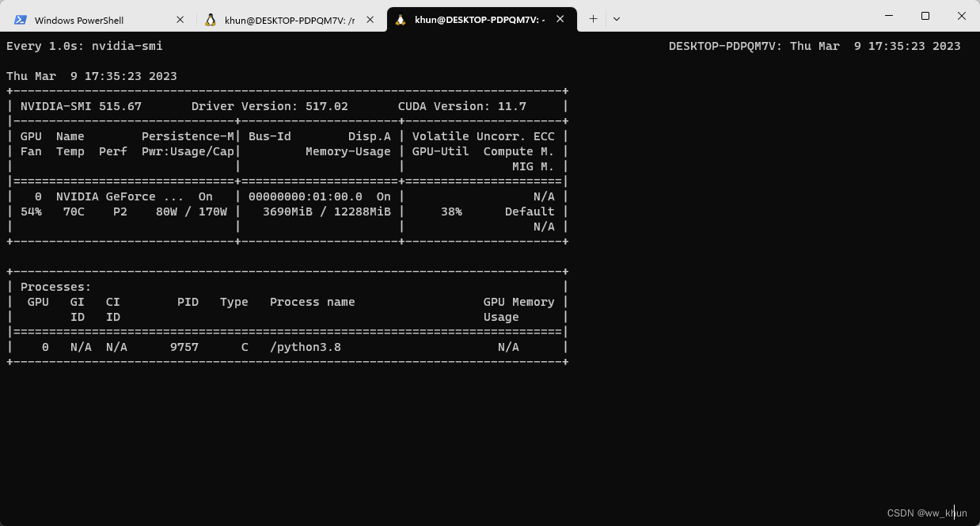This screenshot has width=980, height=526.
Task: Click the 'CUDA Version: 11.7' text
Action: coord(462,106)
